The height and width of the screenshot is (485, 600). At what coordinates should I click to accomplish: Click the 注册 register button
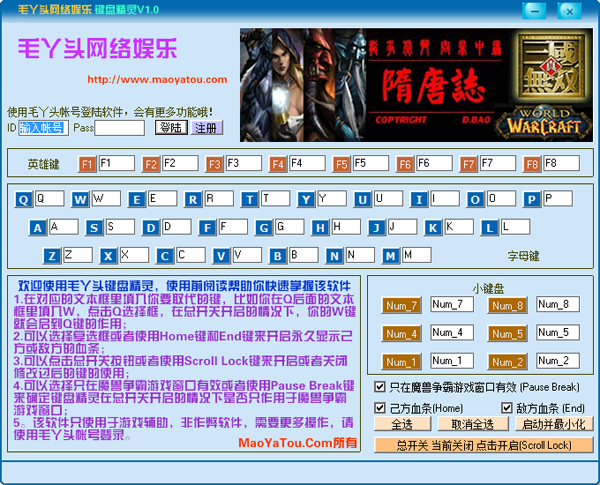click(x=206, y=127)
